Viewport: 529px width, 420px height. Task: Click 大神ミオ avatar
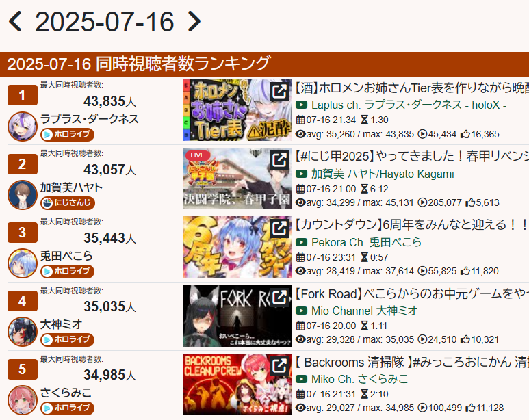(x=23, y=332)
